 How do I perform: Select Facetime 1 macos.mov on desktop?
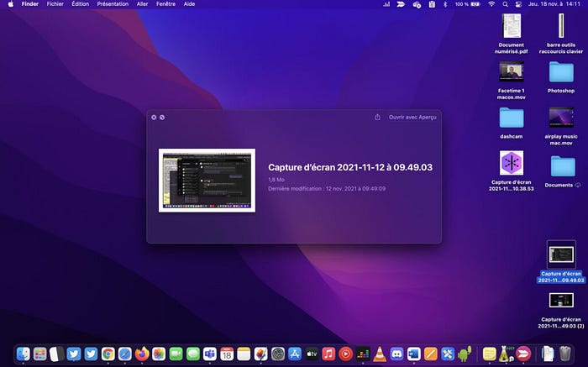coord(511,81)
